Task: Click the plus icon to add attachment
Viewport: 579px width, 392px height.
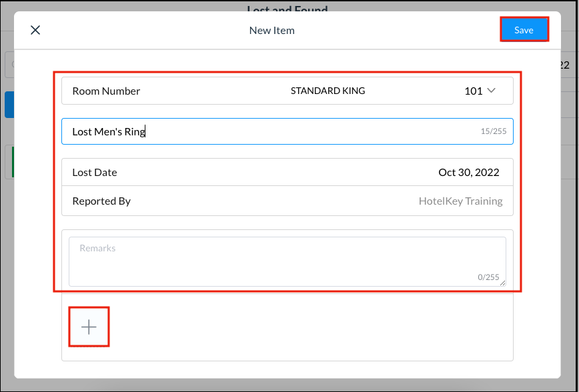Action: (89, 327)
